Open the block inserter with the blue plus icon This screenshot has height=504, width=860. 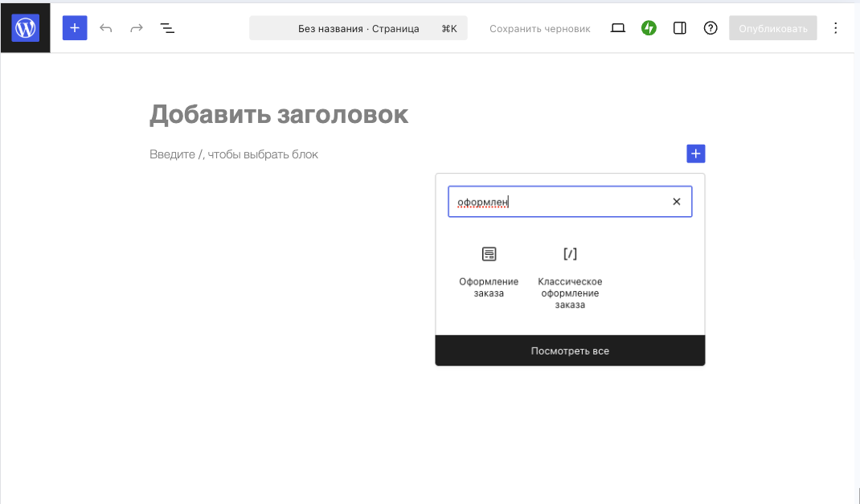(x=75, y=27)
